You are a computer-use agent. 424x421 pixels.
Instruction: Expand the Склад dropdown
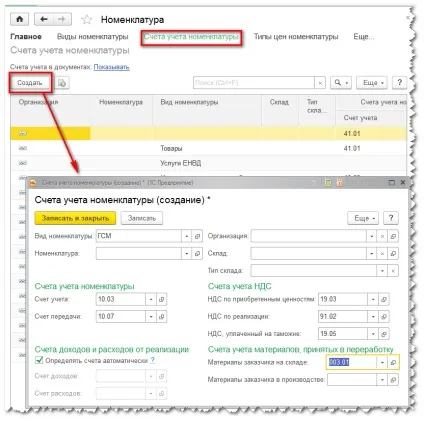tap(372, 254)
